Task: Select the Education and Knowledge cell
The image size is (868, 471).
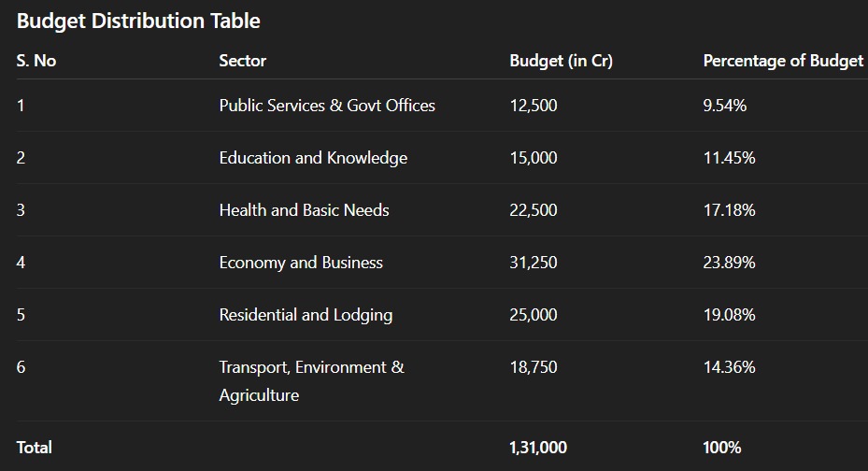Action: pos(313,158)
